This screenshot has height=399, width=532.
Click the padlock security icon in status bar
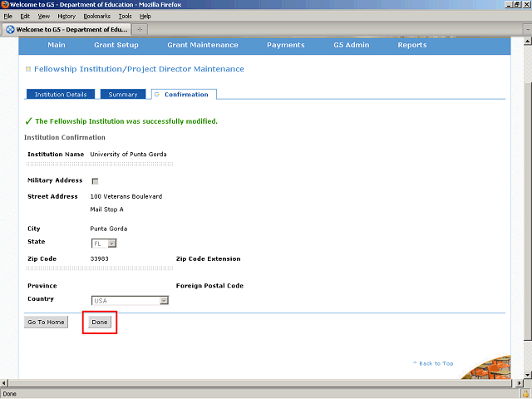coord(525,394)
